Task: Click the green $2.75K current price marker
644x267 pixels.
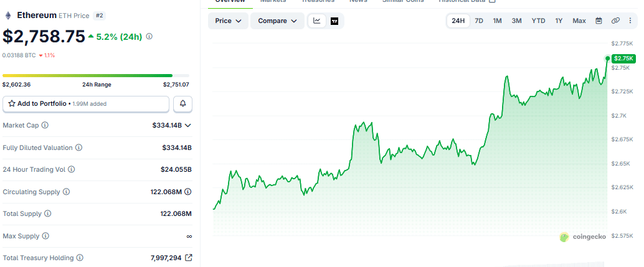Action: pos(623,59)
